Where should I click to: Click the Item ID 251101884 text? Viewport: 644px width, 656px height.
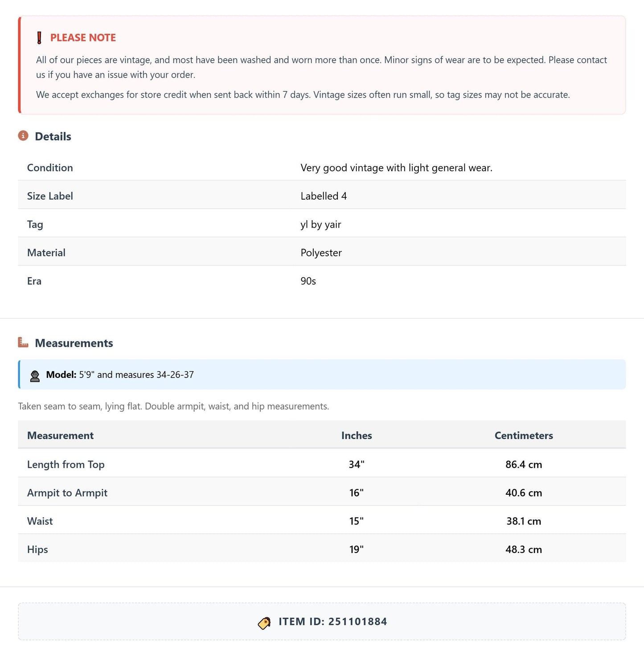pos(333,622)
